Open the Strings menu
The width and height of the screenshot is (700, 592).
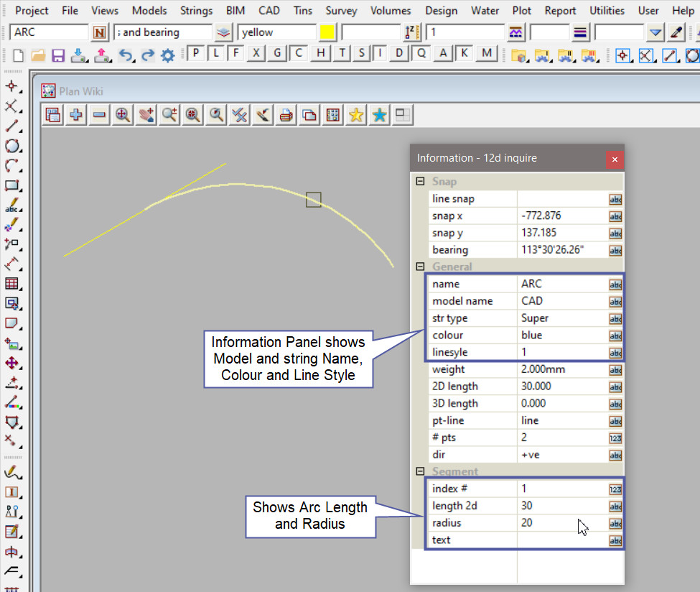coord(196,11)
